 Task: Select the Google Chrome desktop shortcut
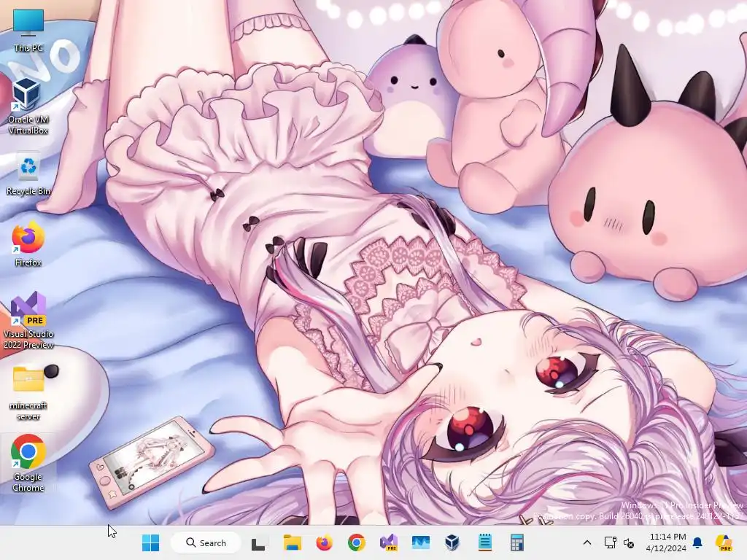(28, 463)
